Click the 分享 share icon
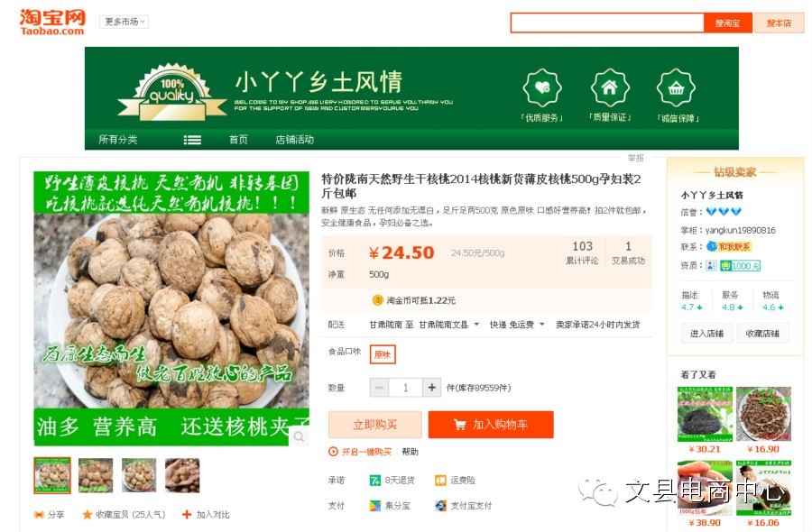812x532 pixels. tap(39, 514)
